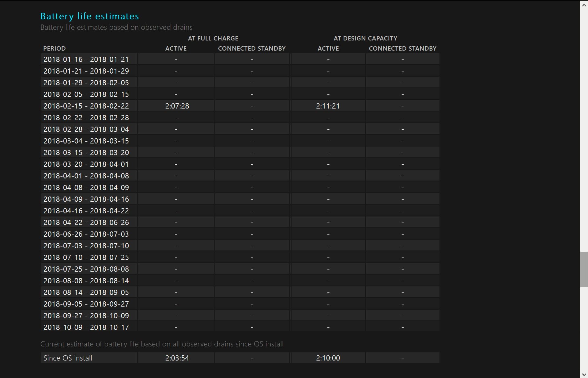Select the Current estimate since OS install caption
Image resolution: width=588 pixels, height=378 pixels.
click(x=162, y=344)
